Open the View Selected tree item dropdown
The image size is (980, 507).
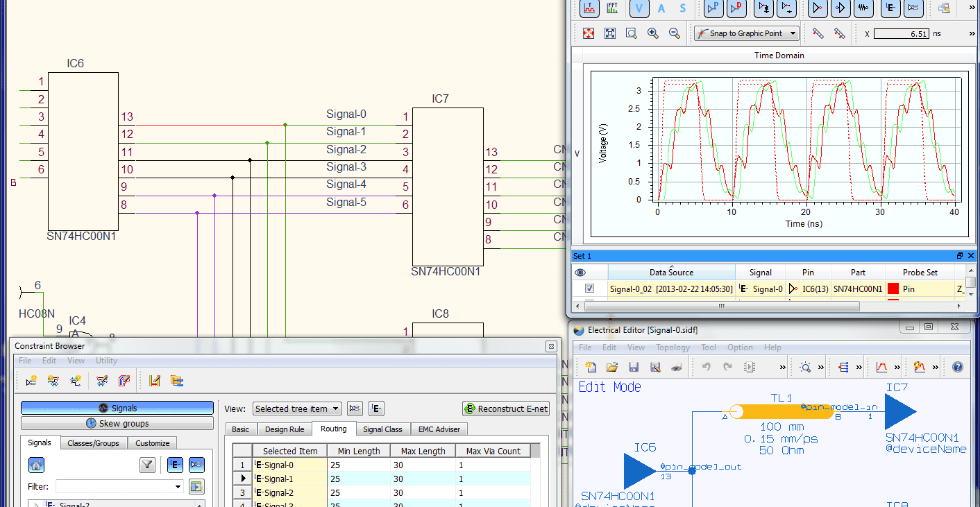click(336, 409)
